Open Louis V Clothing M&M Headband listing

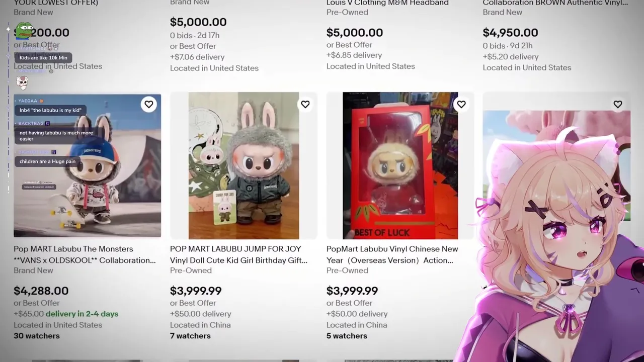(x=387, y=3)
